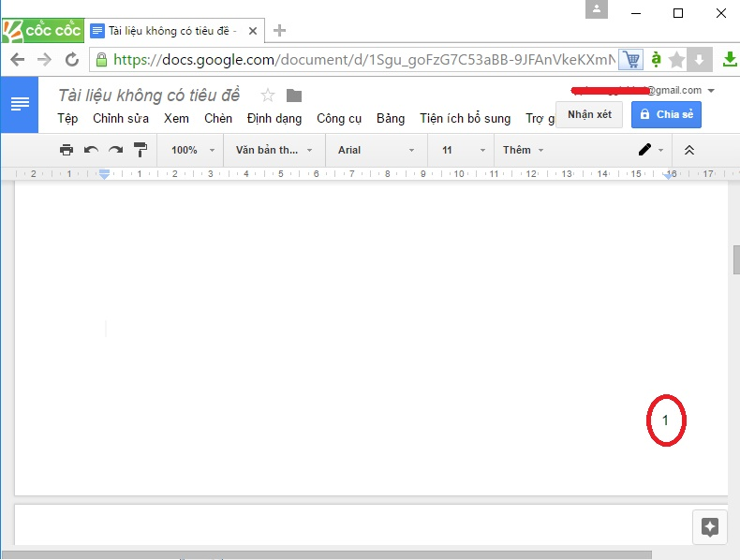Click the browser Back arrow
740x560 pixels.
point(18,59)
